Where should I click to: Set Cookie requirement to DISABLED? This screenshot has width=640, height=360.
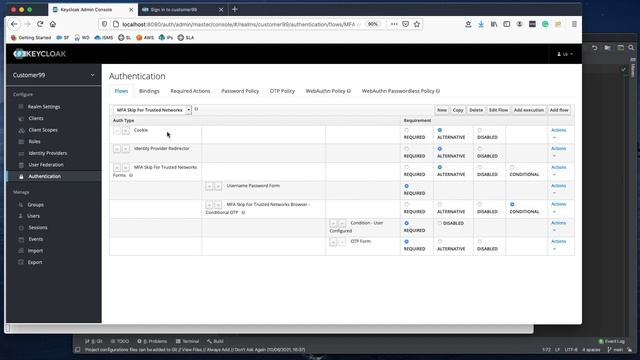click(x=480, y=130)
